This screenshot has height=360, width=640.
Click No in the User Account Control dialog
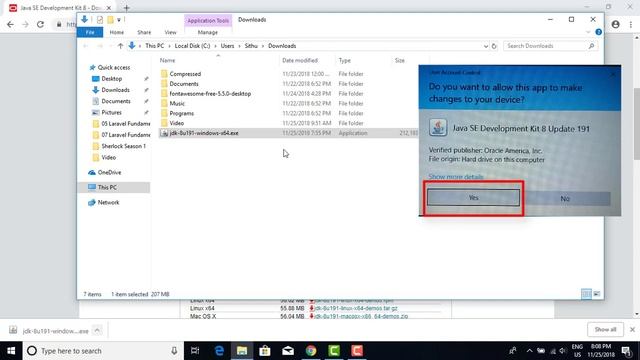(565, 199)
